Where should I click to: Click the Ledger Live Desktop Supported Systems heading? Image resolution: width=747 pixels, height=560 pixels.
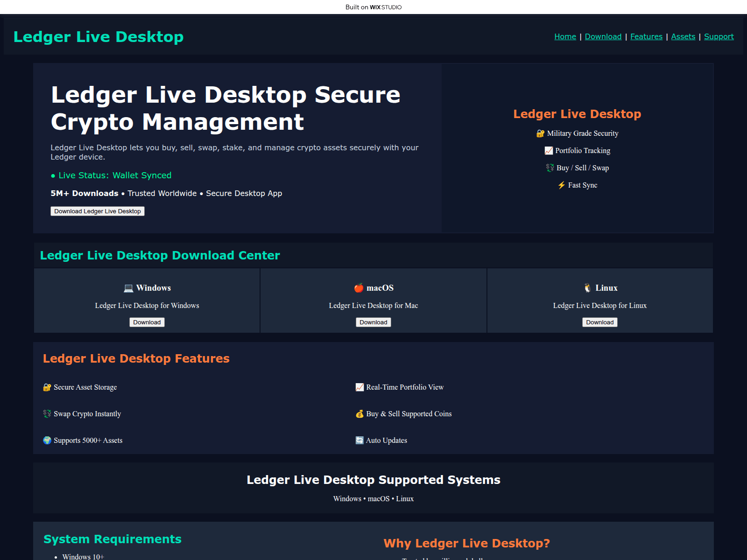coord(373,480)
